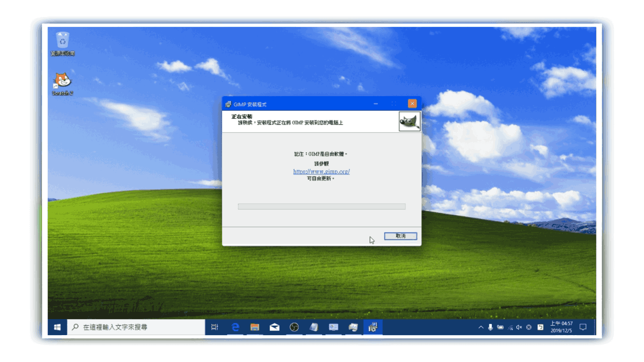Click the taskbar search box
644x362 pixels.
(136, 327)
